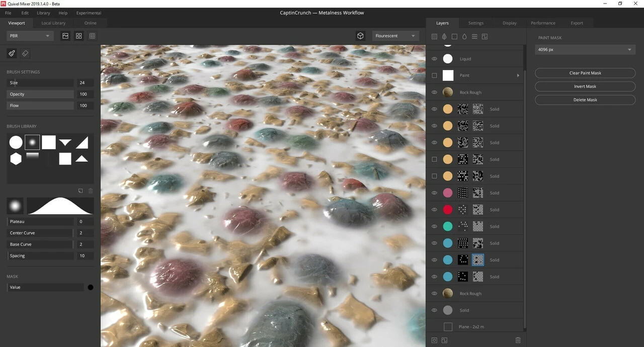The image size is (644, 347).
Task: Select the eraser tool
Action: (x=25, y=53)
